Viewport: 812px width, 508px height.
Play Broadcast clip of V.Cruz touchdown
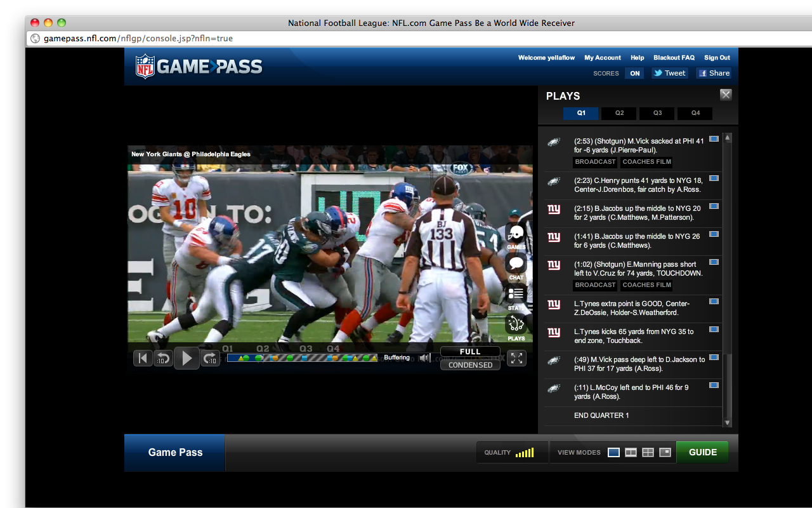(595, 285)
